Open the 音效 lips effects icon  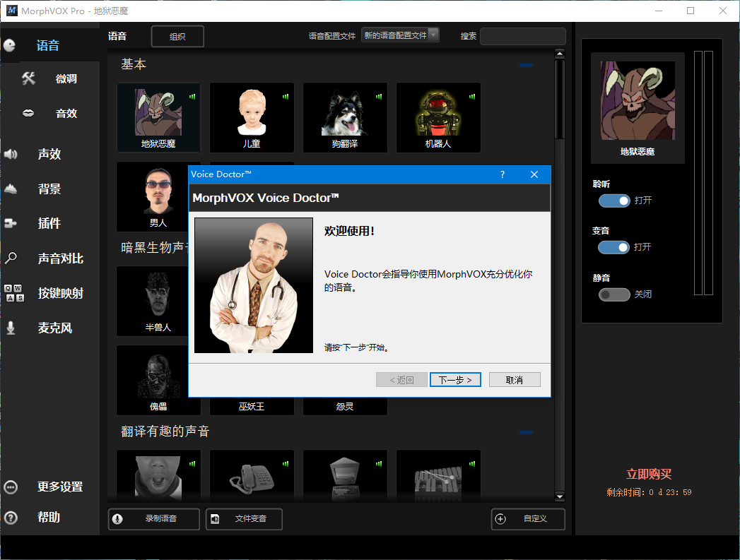point(28,113)
